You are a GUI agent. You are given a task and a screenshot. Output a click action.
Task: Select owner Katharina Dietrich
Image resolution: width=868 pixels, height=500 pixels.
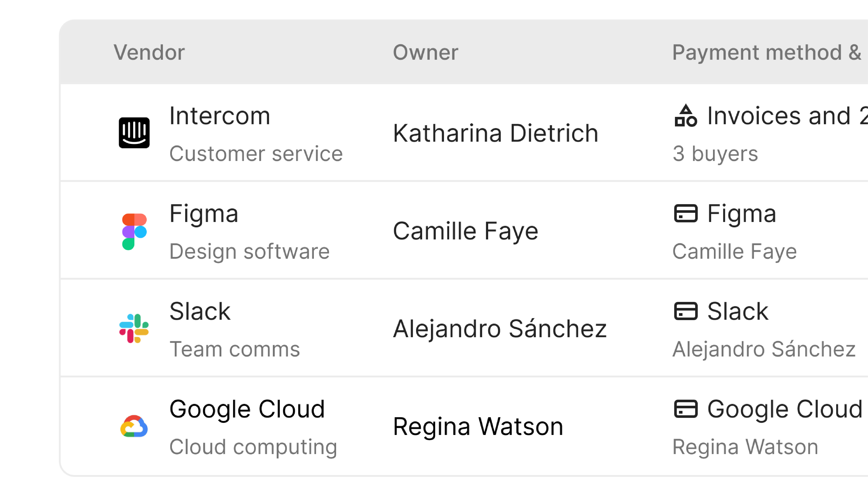pos(495,133)
